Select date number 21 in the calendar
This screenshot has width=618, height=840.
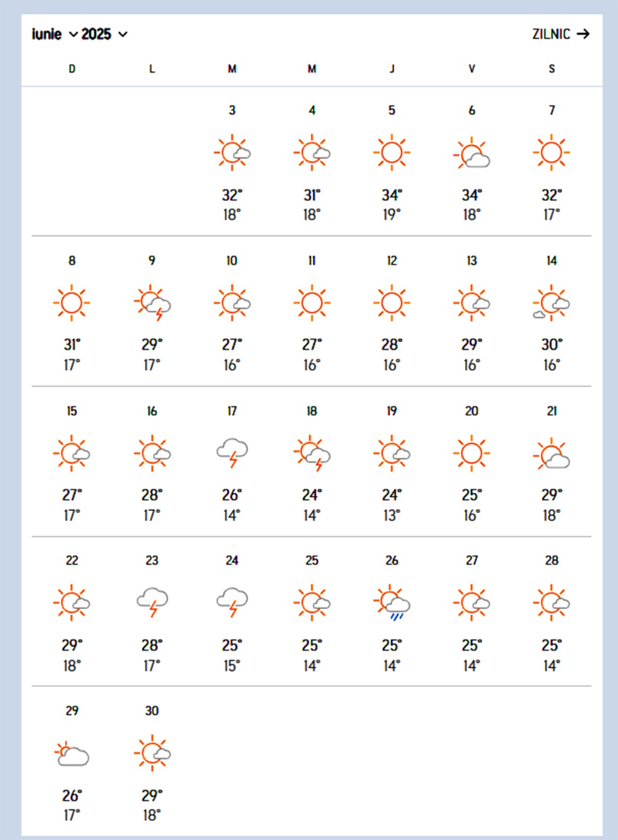click(551, 411)
